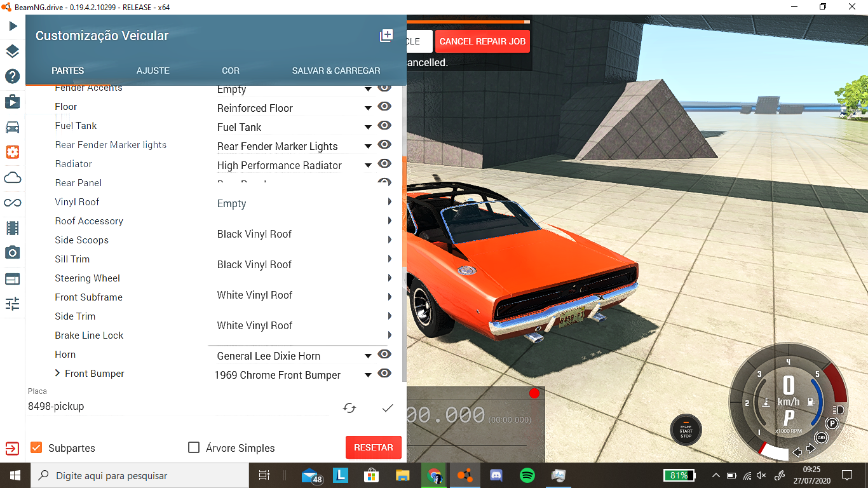Open the UI apps layout icon
Screen dimensions: 868x488
point(13,278)
